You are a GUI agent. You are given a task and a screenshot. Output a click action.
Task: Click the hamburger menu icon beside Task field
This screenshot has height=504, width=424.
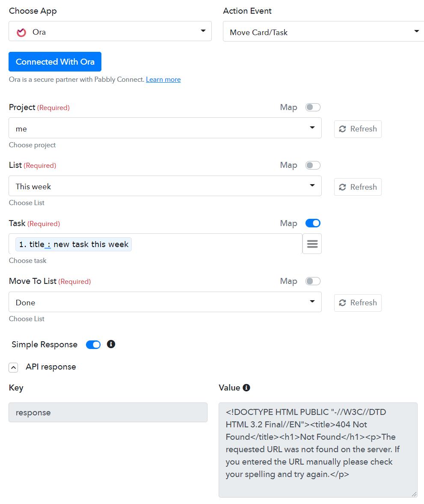point(312,244)
